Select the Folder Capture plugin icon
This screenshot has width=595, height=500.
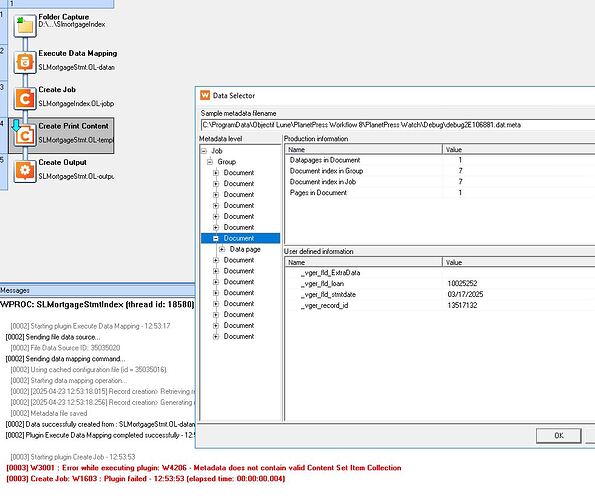(x=25, y=25)
